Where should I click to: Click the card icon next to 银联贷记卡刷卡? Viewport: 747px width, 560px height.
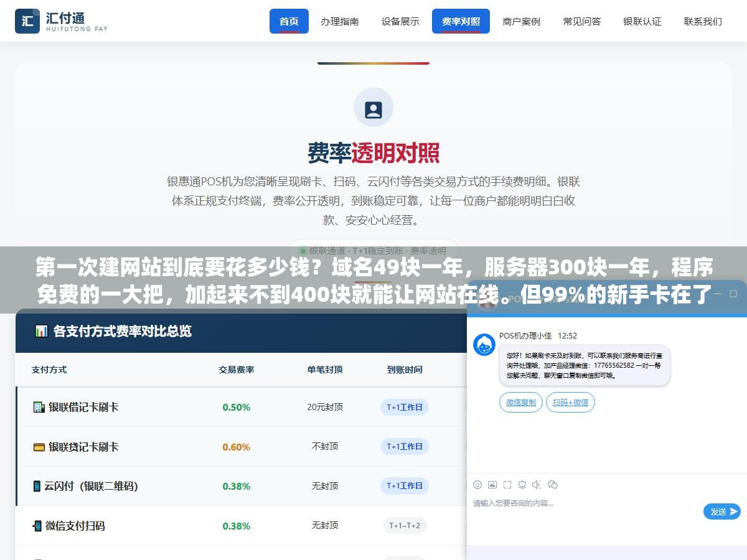click(x=39, y=447)
